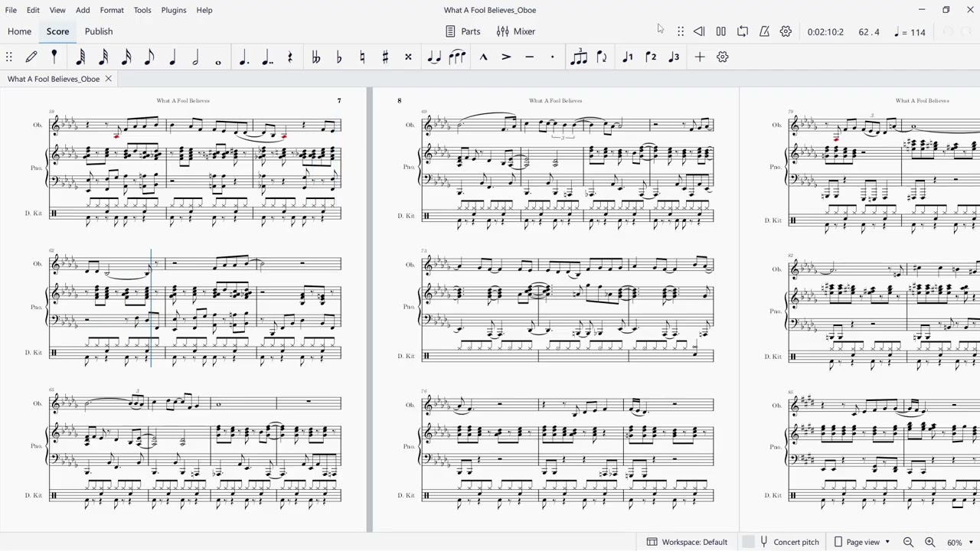Switch to Voice 2
The image size is (980, 551).
pos(651,57)
